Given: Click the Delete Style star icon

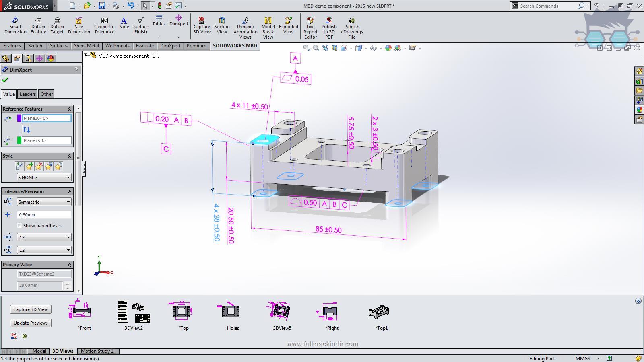Looking at the screenshot, I should pyautogui.click(x=39, y=166).
